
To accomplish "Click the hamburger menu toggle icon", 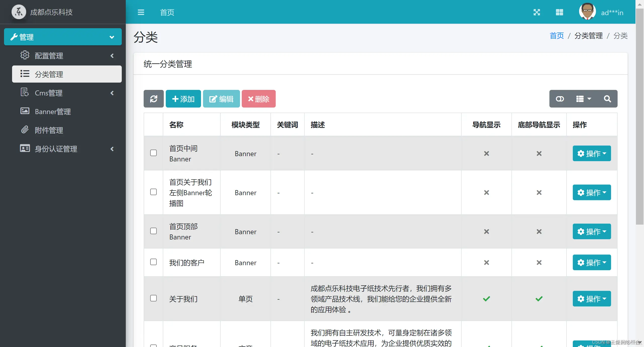I will pos(141,12).
